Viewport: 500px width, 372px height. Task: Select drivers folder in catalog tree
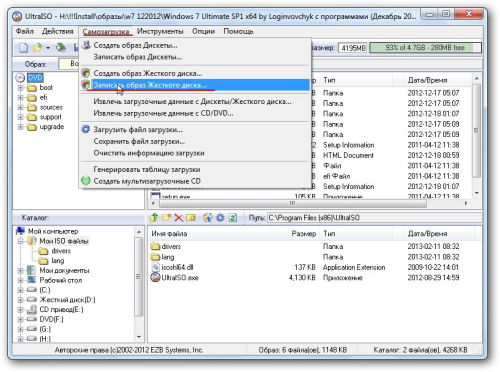coord(61,251)
